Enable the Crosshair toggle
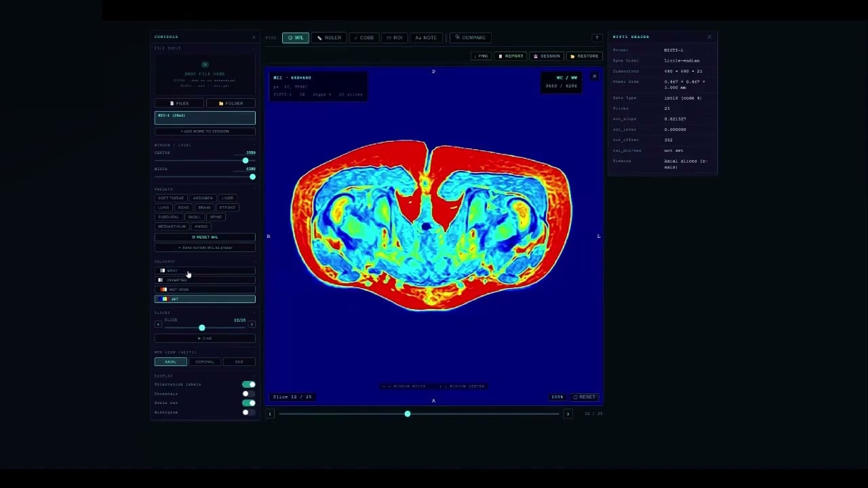Viewport: 868px width, 488px height. (249, 394)
